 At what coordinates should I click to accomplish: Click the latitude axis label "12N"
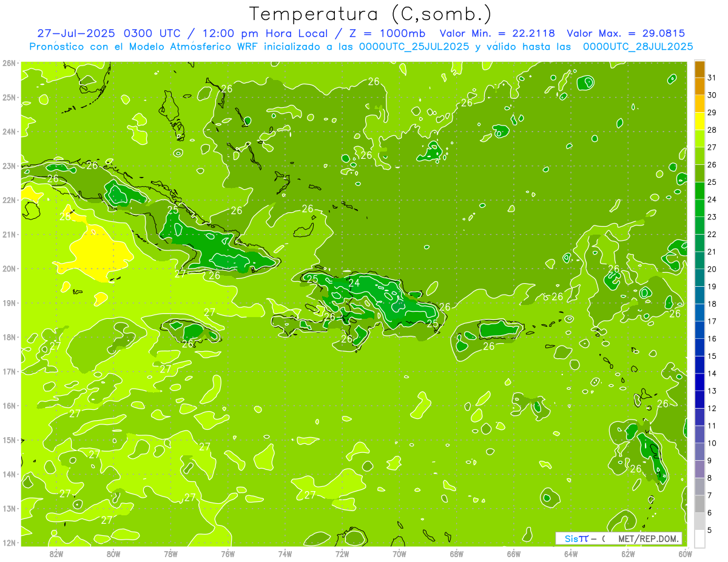[x=8, y=543]
